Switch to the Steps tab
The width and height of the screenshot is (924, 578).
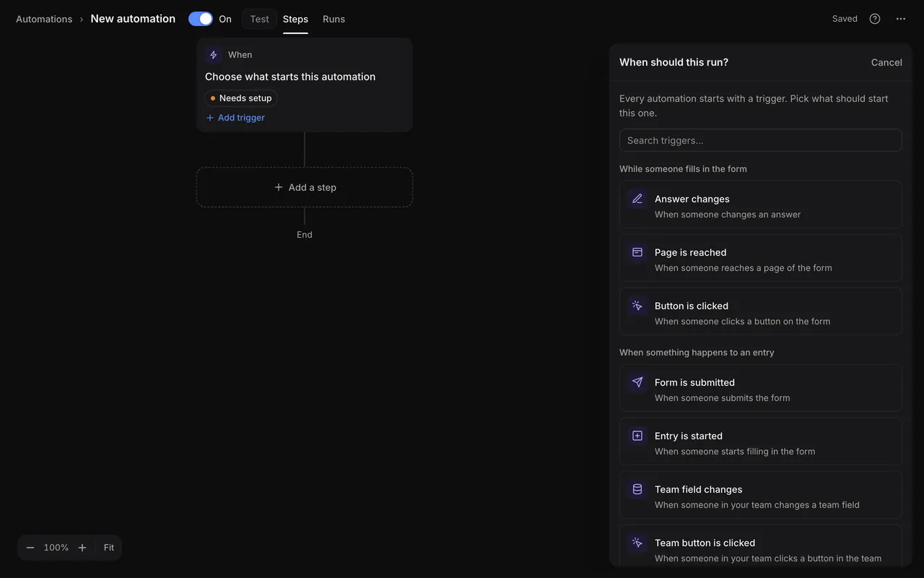pyautogui.click(x=295, y=19)
